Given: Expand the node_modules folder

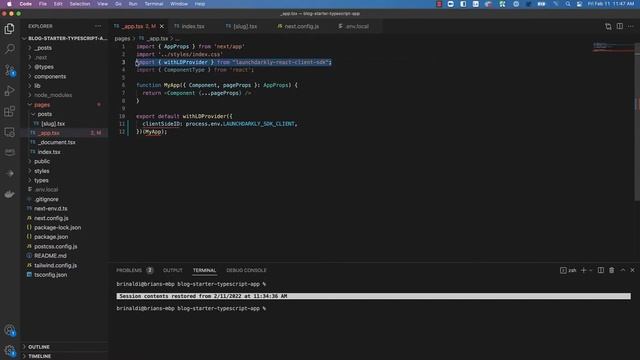Looking at the screenshot, I should 53,95.
